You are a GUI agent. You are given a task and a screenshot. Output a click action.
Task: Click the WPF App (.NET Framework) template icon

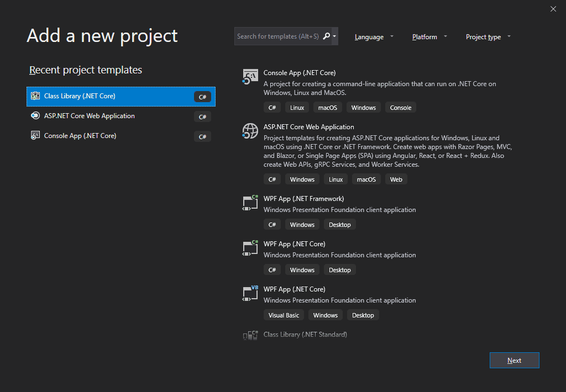[250, 203]
